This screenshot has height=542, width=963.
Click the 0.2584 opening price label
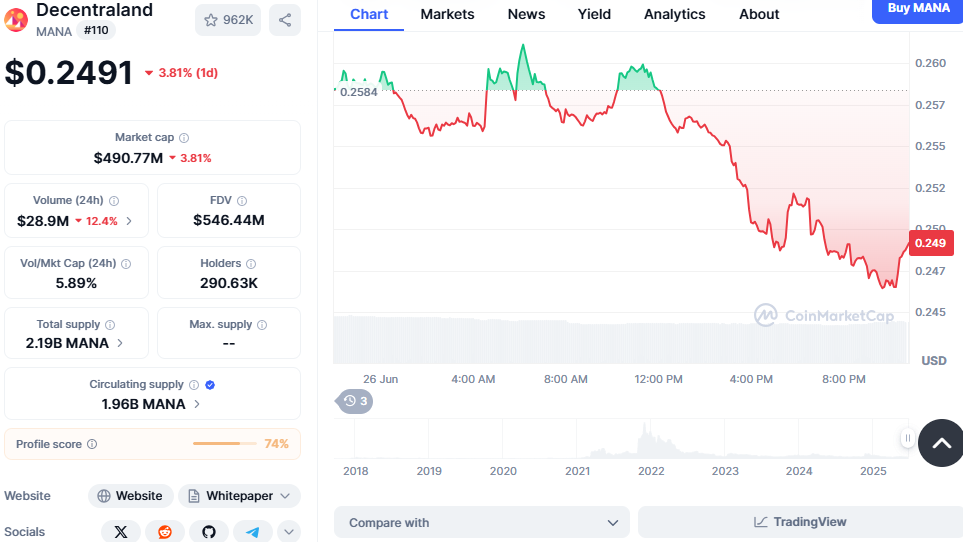click(x=359, y=92)
